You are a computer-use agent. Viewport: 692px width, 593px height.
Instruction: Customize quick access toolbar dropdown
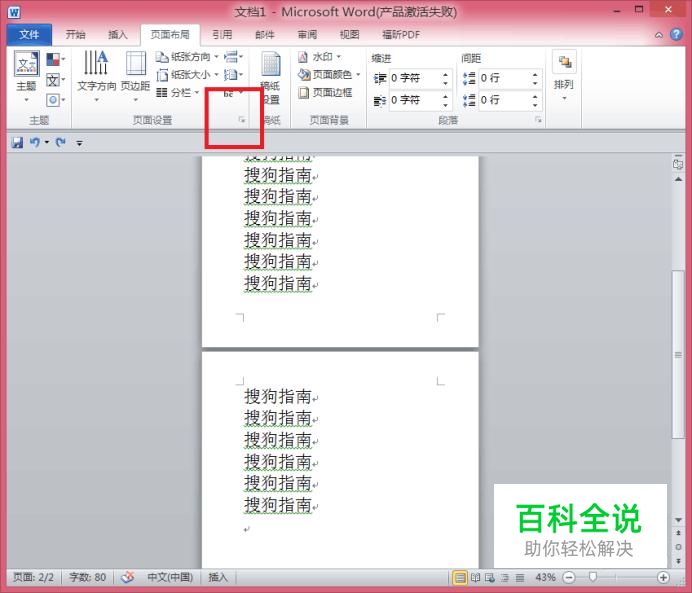pyautogui.click(x=79, y=143)
